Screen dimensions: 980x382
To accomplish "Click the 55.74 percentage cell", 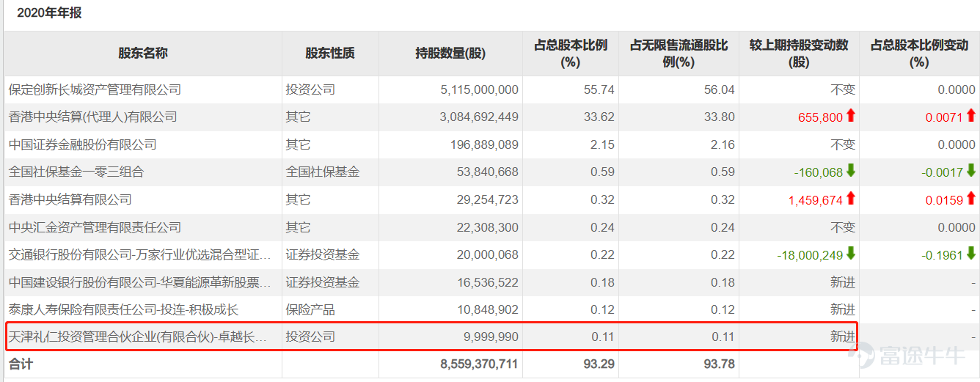I will [601, 89].
